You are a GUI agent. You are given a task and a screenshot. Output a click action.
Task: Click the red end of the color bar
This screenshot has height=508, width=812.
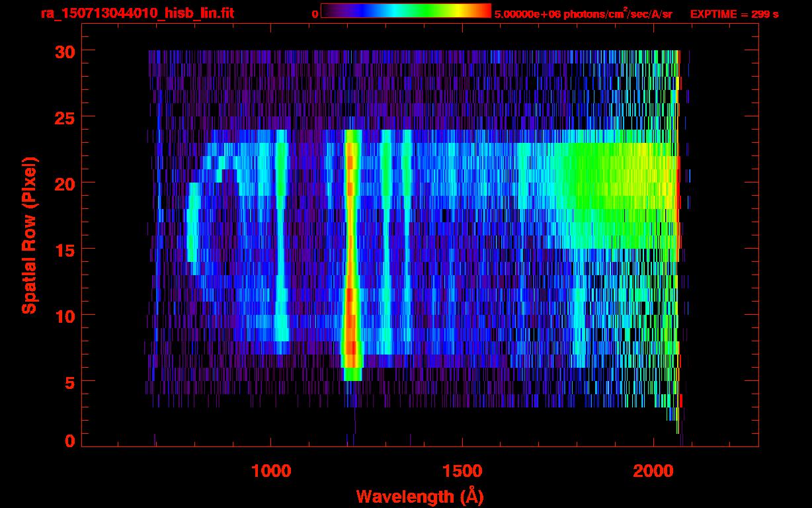(x=483, y=11)
